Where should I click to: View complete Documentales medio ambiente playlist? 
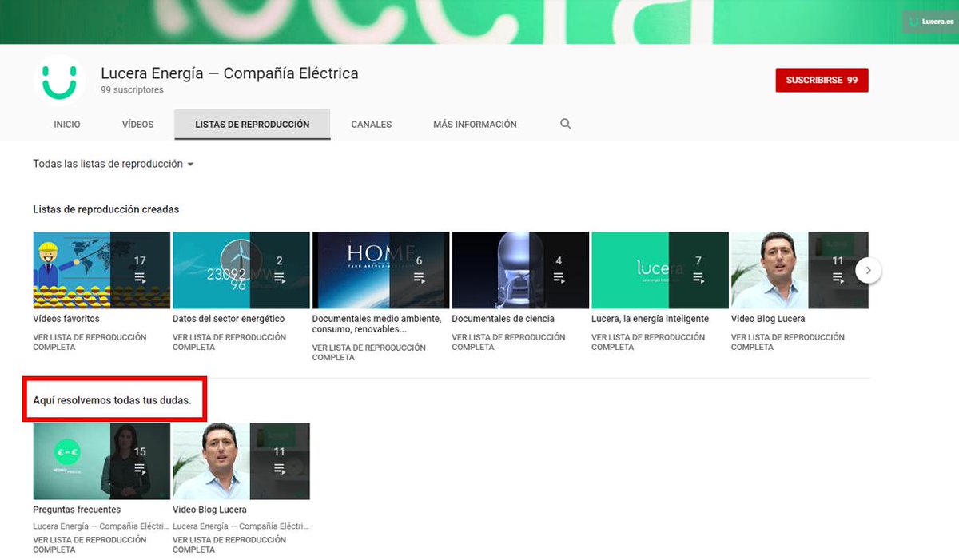[x=369, y=352]
